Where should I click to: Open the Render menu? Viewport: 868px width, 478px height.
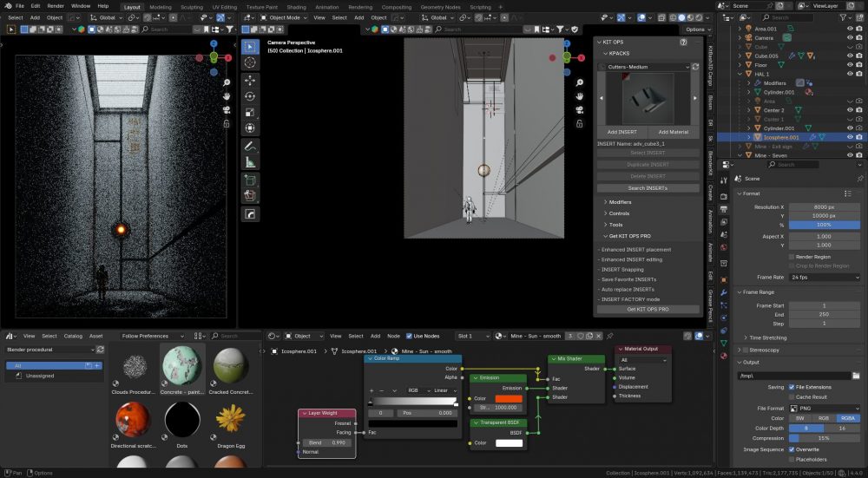click(56, 5)
